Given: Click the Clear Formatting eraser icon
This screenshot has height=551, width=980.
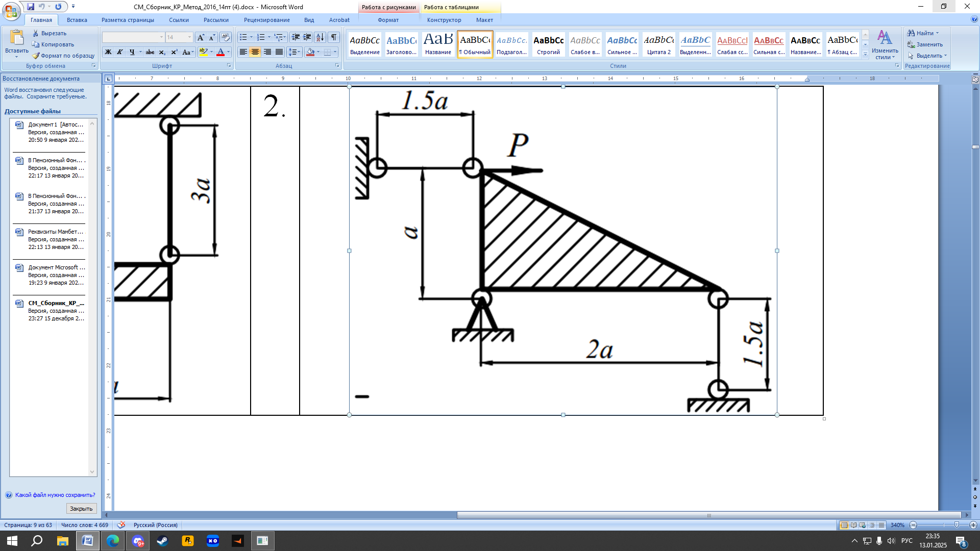Looking at the screenshot, I should 226,37.
